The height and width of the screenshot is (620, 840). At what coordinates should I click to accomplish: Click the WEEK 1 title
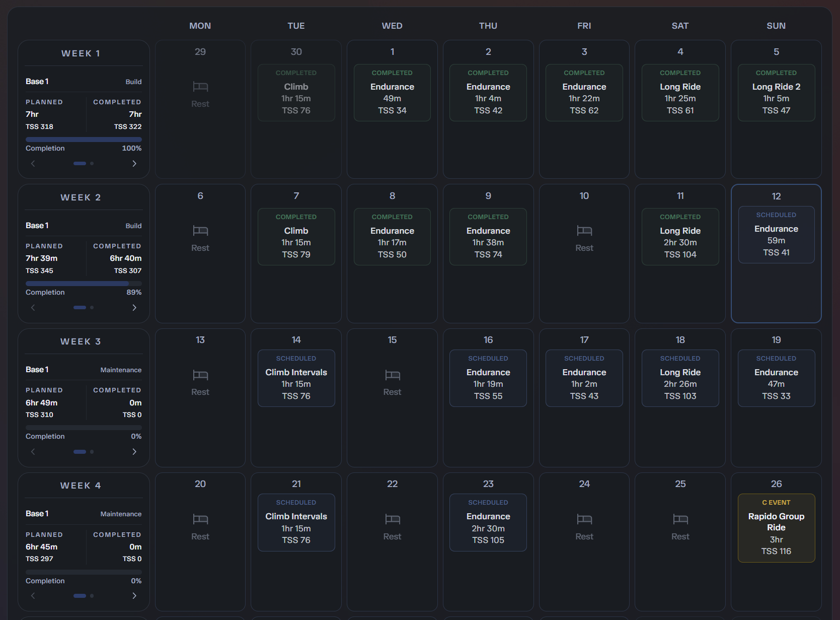click(81, 53)
